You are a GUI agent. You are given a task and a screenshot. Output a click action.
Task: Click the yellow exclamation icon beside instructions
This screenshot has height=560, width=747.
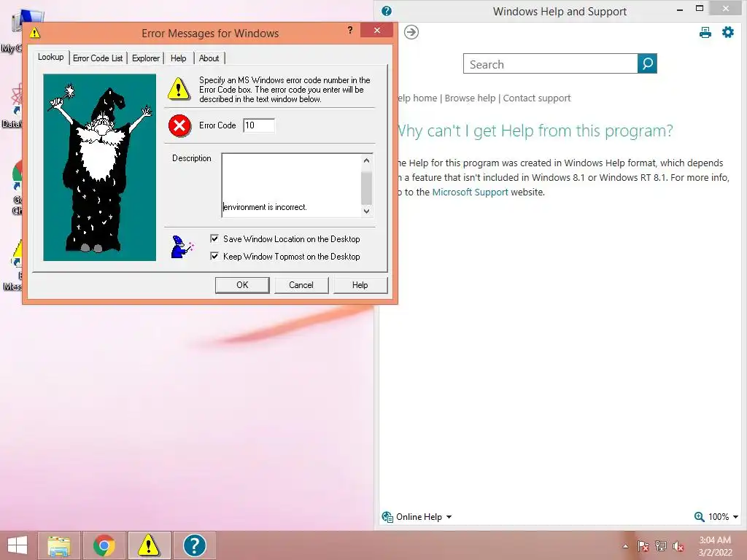pyautogui.click(x=179, y=88)
